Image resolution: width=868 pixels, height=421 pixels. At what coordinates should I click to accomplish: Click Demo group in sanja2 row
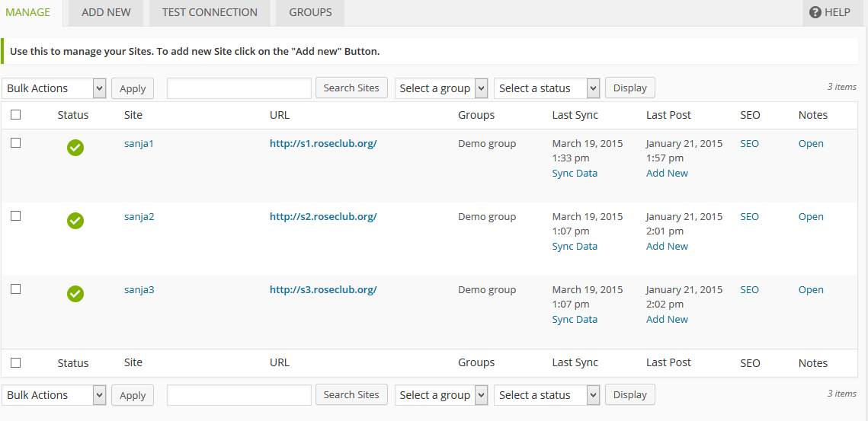coord(487,216)
